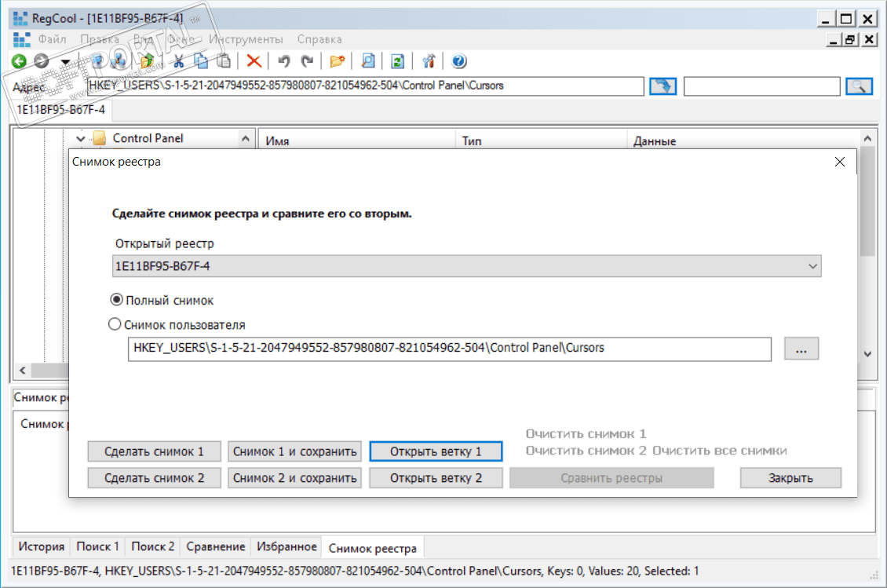Select the Полный снимок radio button
This screenshot has width=887, height=588.
[116, 299]
